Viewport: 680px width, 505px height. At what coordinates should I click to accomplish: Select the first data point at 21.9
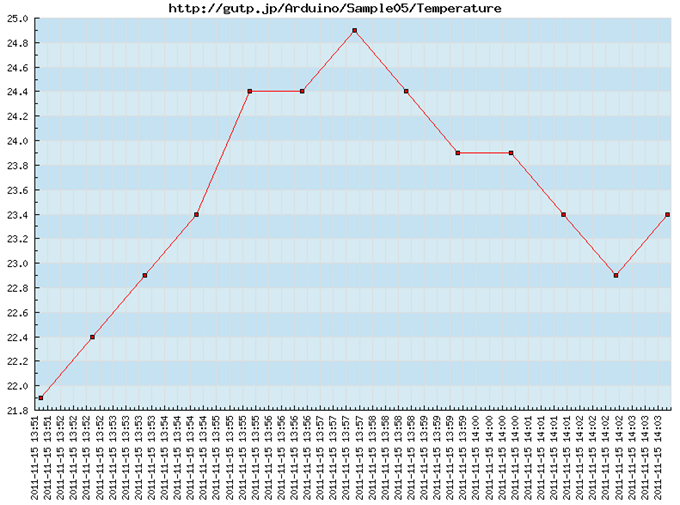tap(40, 398)
